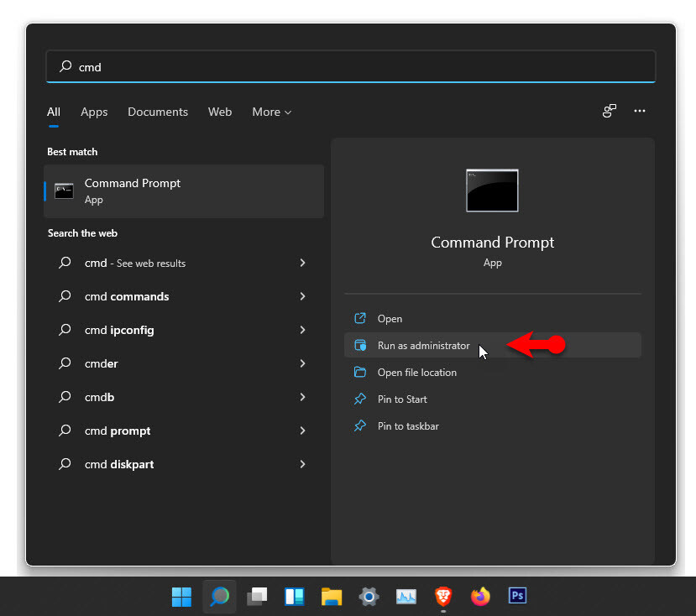Open Task View from the taskbar
This screenshot has height=616, width=696.
pos(257,597)
